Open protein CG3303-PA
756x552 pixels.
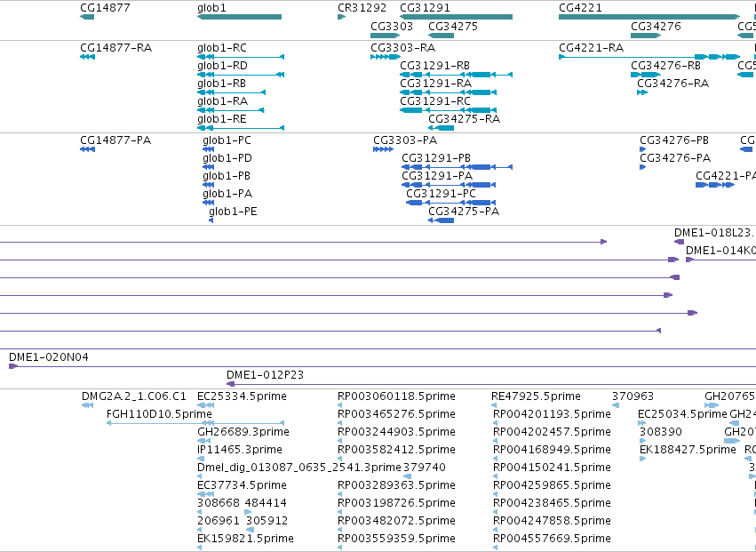pos(383,149)
